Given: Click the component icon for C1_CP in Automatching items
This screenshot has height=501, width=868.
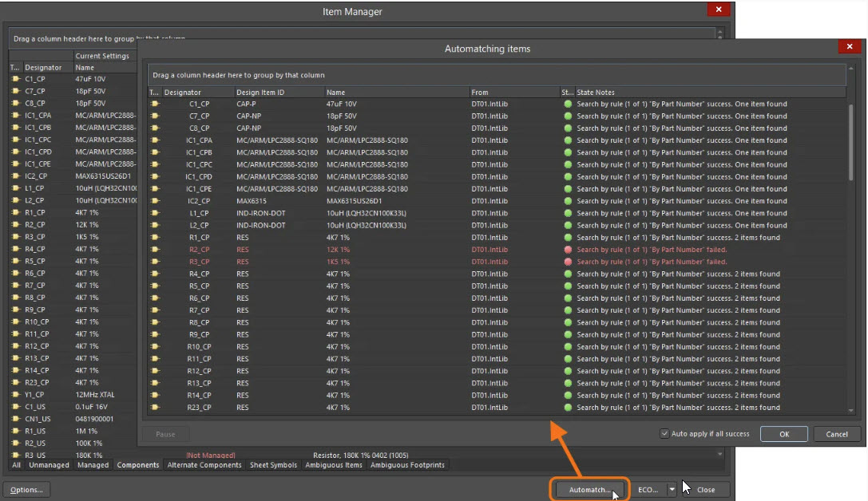Looking at the screenshot, I should pyautogui.click(x=155, y=104).
